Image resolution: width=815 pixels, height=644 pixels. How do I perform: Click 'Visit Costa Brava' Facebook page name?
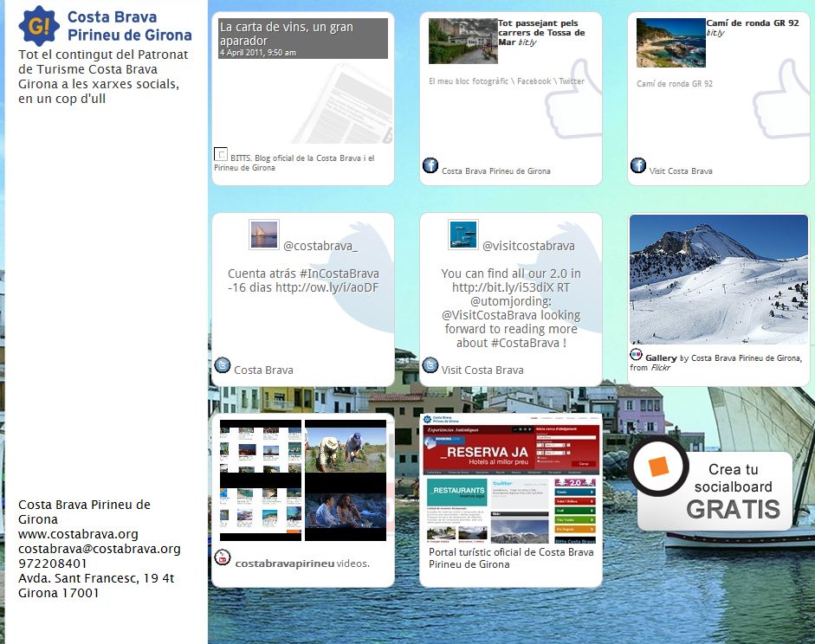pyautogui.click(x=681, y=171)
